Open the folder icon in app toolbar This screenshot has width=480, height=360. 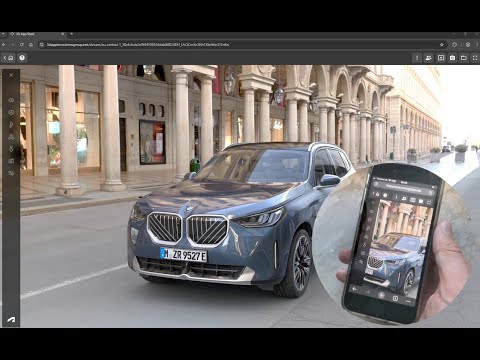click(464, 58)
